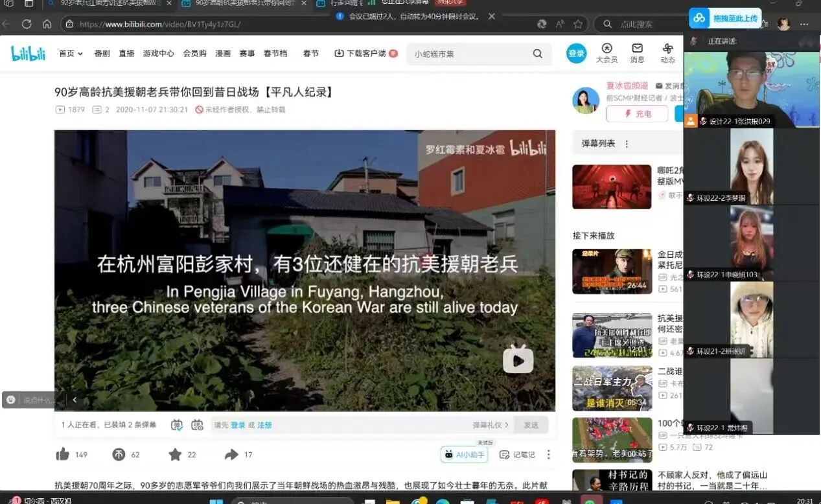Click the blue 登录 button
The height and width of the screenshot is (504, 821).
576,54
